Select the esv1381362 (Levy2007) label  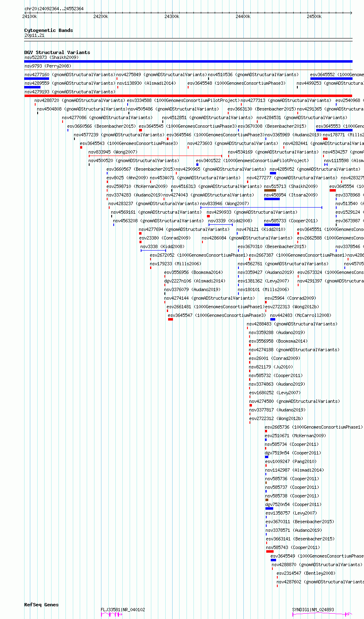(263, 281)
